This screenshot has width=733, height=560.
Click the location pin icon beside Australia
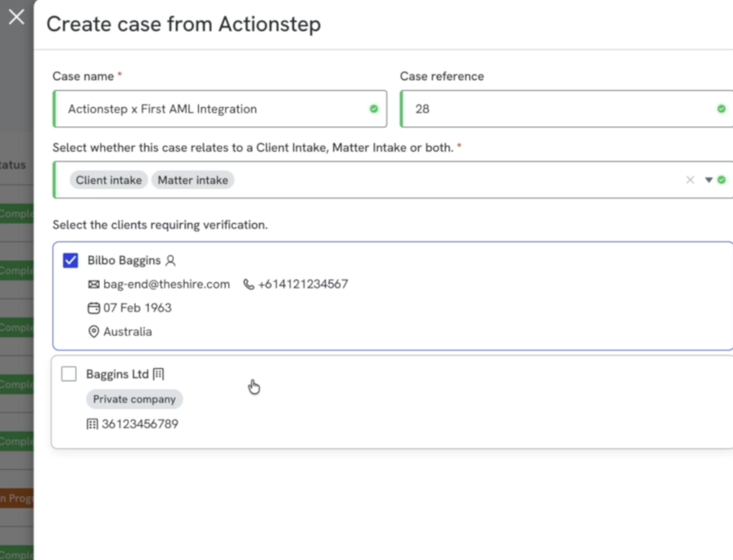point(94,332)
